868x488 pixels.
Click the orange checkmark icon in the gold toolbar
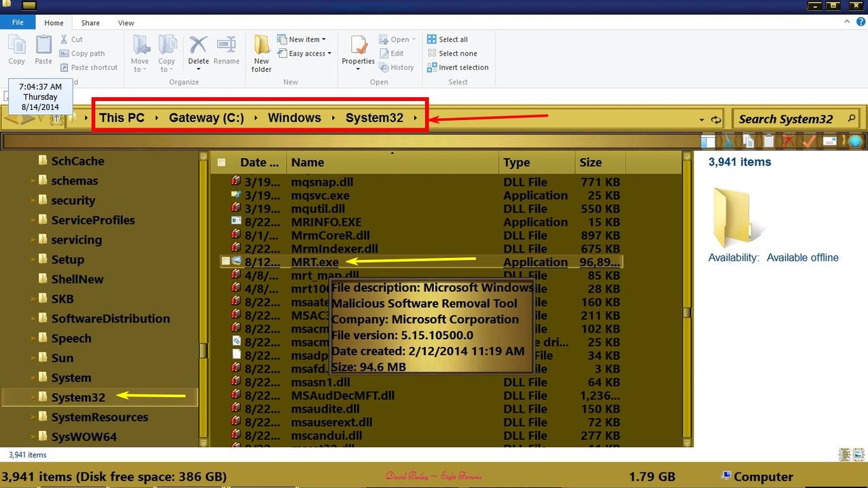(809, 141)
